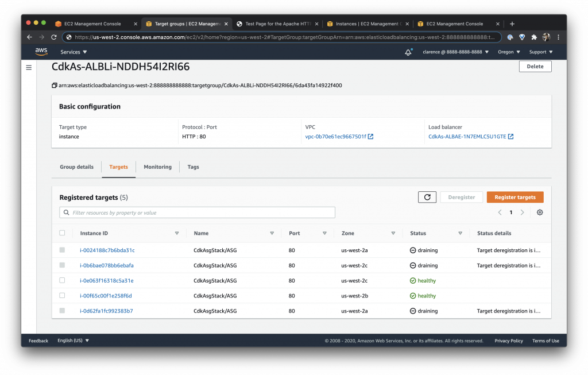
Task: Expand the Services dropdown
Action: point(73,52)
